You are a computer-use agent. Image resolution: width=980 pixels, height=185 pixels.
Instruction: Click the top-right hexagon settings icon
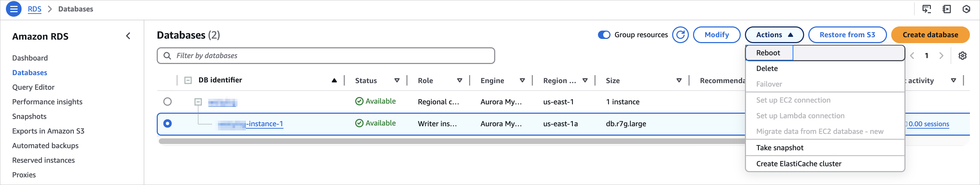(x=966, y=9)
